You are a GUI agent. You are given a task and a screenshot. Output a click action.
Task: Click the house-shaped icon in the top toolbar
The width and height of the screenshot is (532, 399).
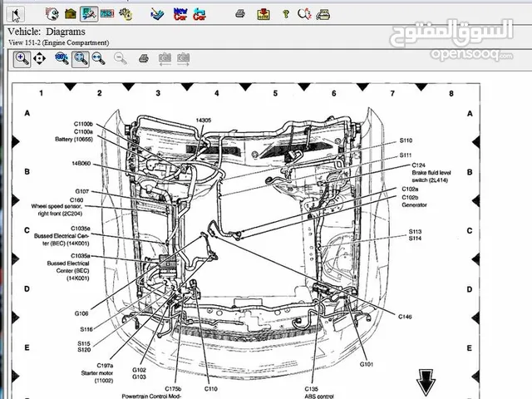click(71, 14)
